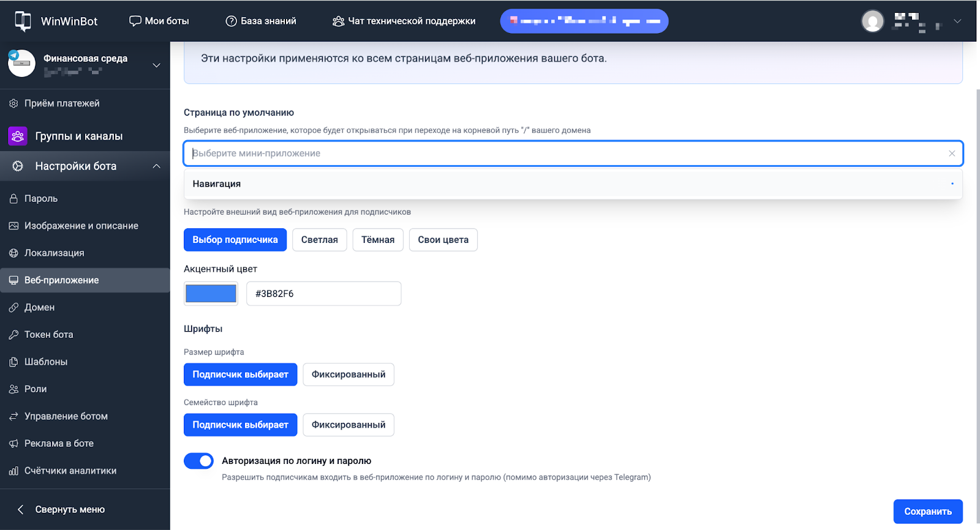Open the Groups and channels purple icon
Viewport: 980px width, 530px height.
click(18, 136)
